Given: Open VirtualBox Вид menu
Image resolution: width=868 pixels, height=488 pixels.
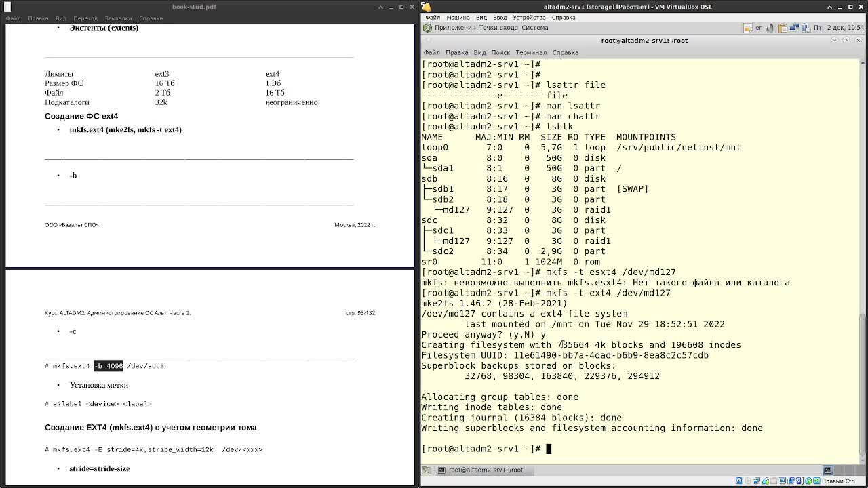Looking at the screenshot, I should tap(481, 17).
